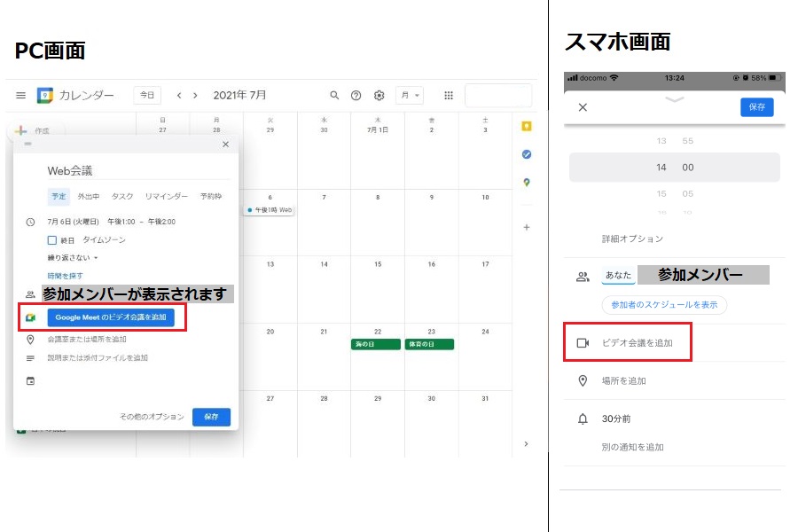Click the plus add-ons icon in side panel
Viewport: 798px width, 532px height.
tap(527, 227)
